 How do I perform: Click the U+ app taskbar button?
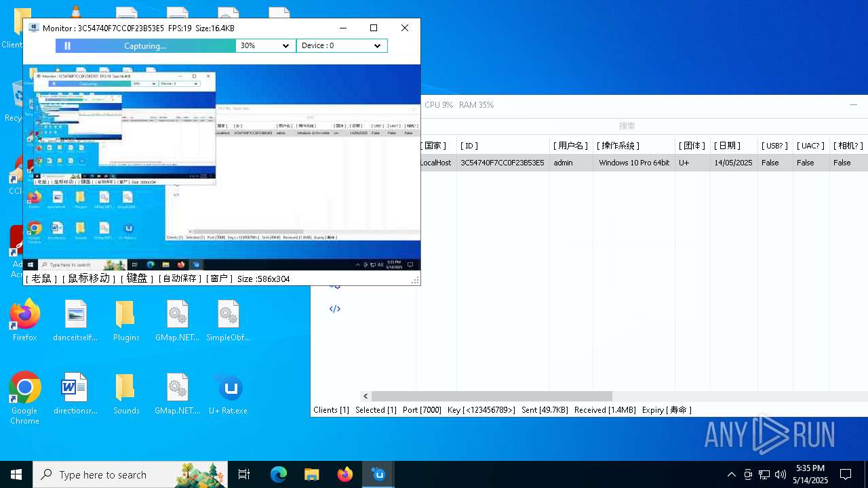[378, 474]
